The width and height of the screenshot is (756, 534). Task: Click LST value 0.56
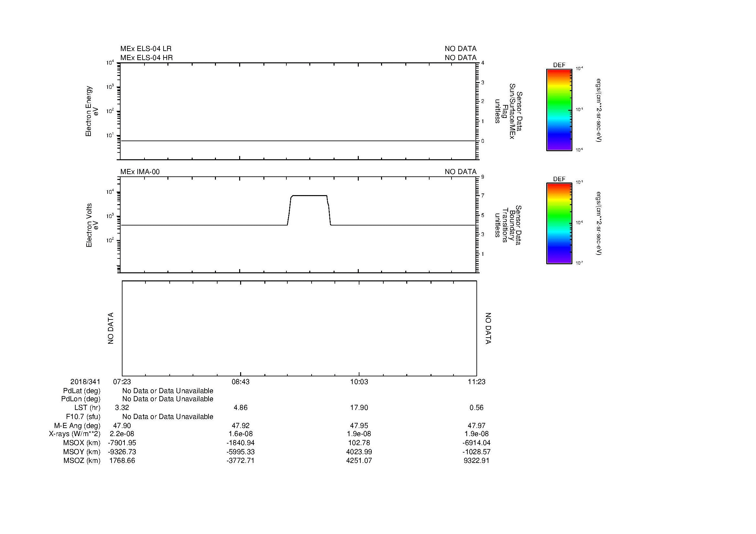[x=476, y=408]
